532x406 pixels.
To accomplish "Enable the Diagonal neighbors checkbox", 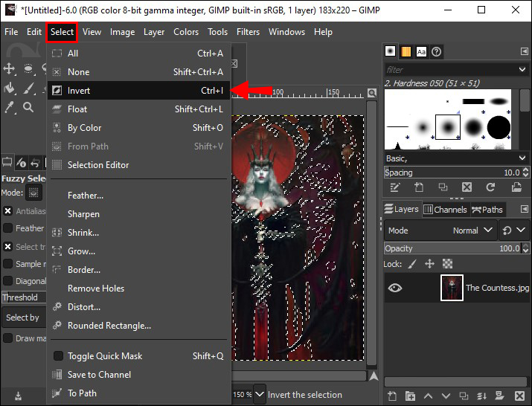I will (x=7, y=280).
